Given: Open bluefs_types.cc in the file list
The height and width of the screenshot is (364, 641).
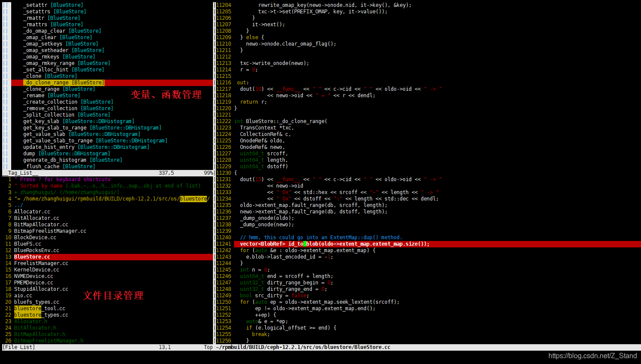Looking at the screenshot, I should [x=37, y=302].
